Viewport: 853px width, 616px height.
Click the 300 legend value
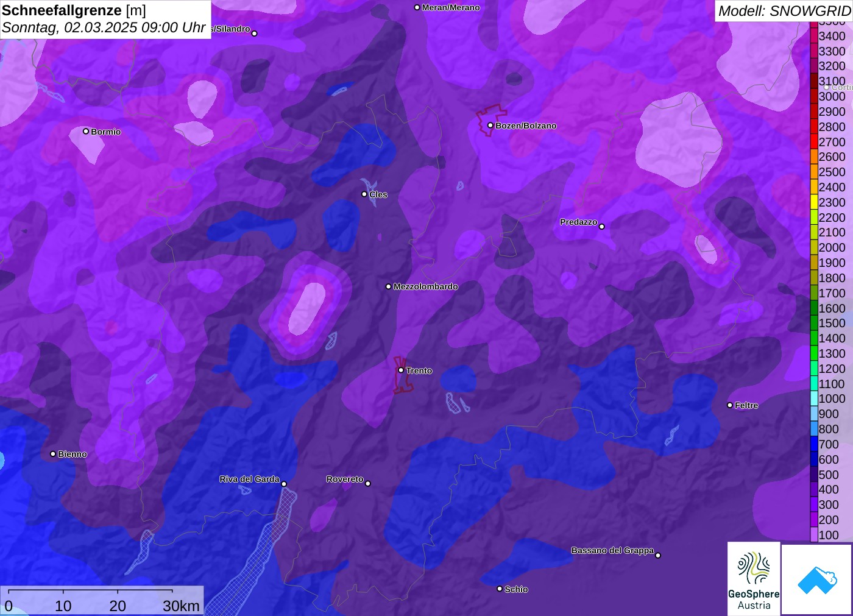[x=829, y=504]
